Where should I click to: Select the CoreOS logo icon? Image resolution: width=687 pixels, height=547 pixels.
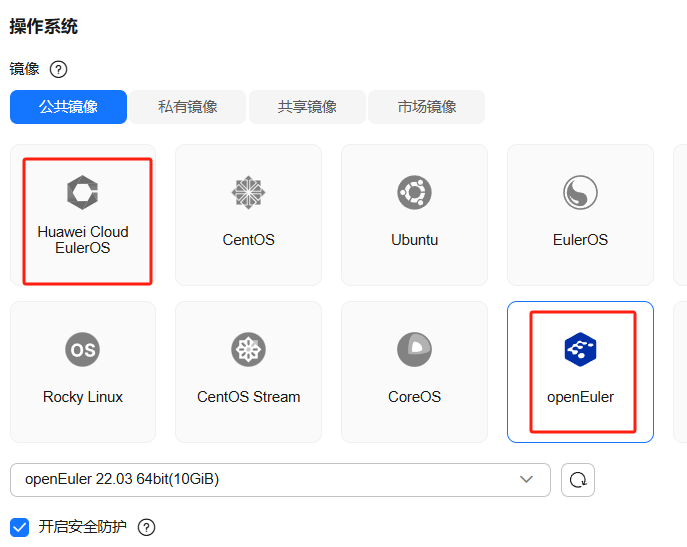coord(414,349)
